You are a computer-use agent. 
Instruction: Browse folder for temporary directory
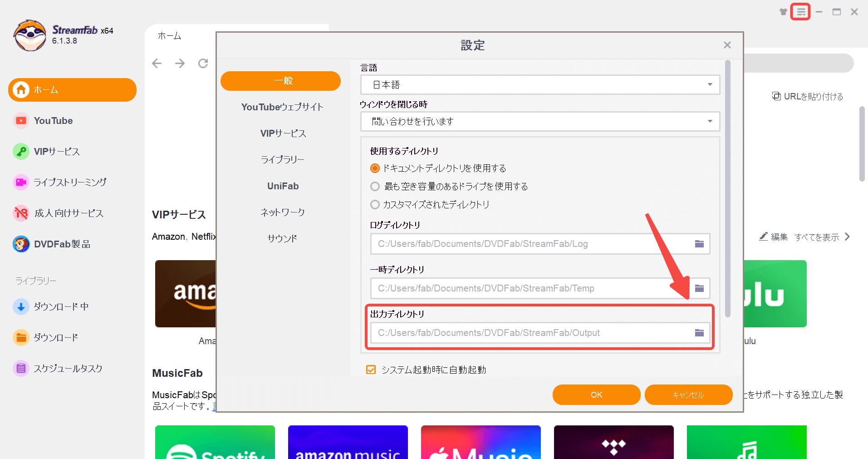coord(699,288)
